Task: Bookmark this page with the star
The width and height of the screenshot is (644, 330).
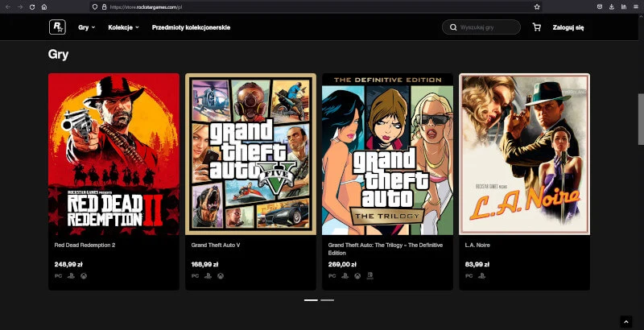Action: (x=537, y=7)
